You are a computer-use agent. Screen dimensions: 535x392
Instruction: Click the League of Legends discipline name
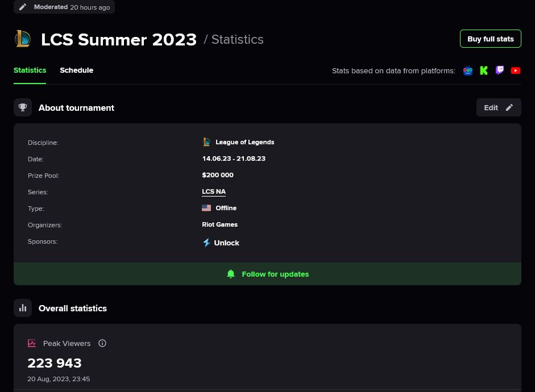(244, 142)
